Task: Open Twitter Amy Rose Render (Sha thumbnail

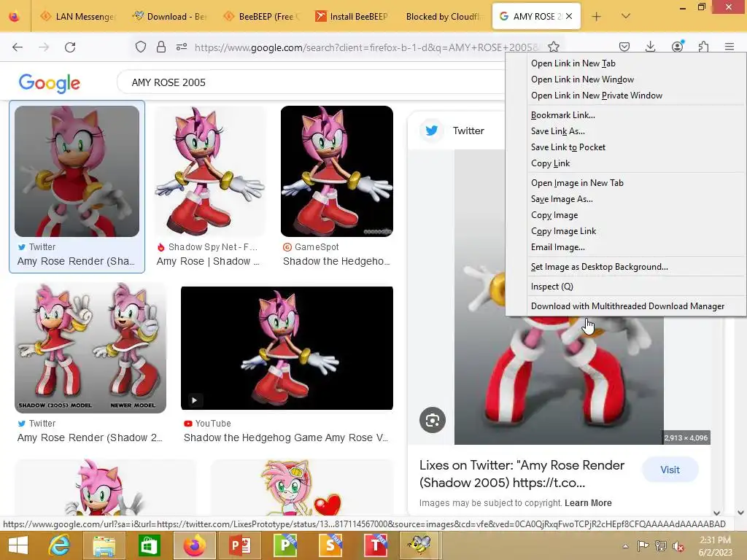Action: click(x=77, y=171)
